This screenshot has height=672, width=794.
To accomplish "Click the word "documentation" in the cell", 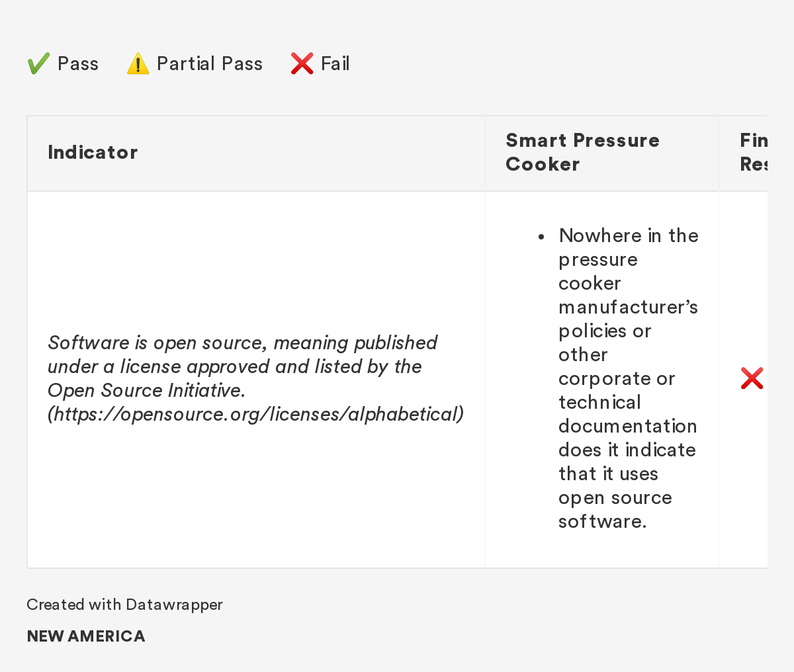I will coord(628,426).
